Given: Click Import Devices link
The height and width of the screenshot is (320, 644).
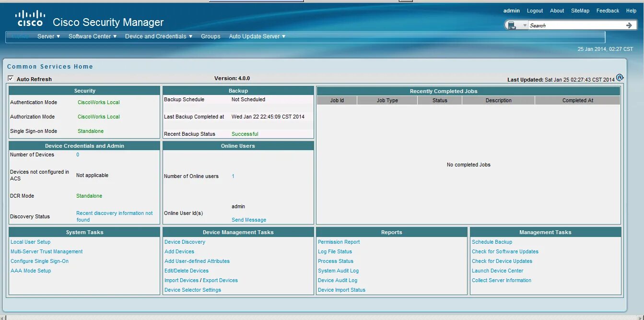Looking at the screenshot, I should [x=181, y=280].
